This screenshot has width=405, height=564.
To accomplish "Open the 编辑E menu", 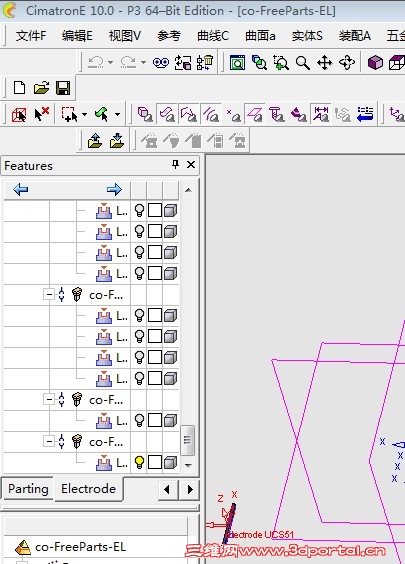I will tap(77, 36).
